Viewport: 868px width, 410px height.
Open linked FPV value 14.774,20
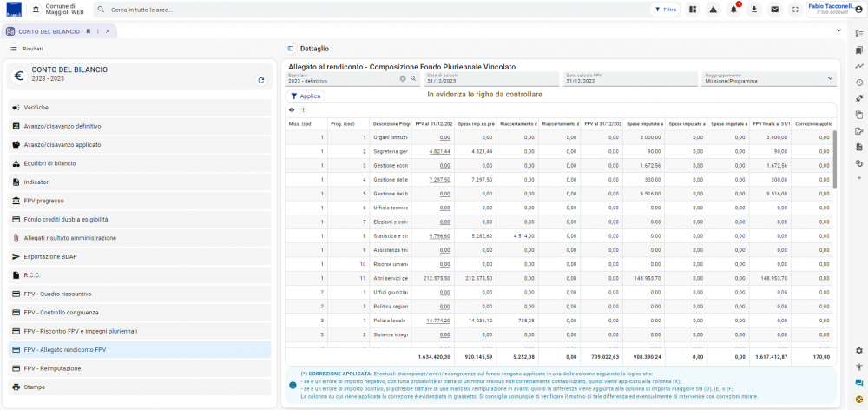coord(437,321)
